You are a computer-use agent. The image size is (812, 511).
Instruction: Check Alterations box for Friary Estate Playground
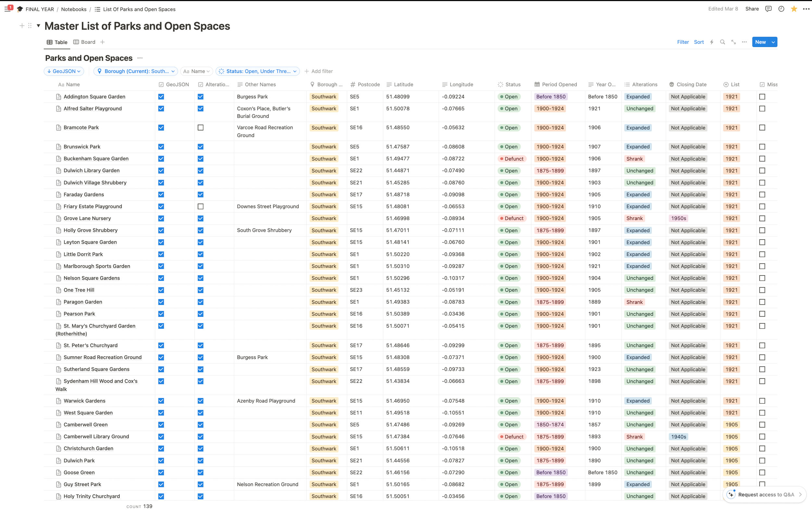point(201,206)
